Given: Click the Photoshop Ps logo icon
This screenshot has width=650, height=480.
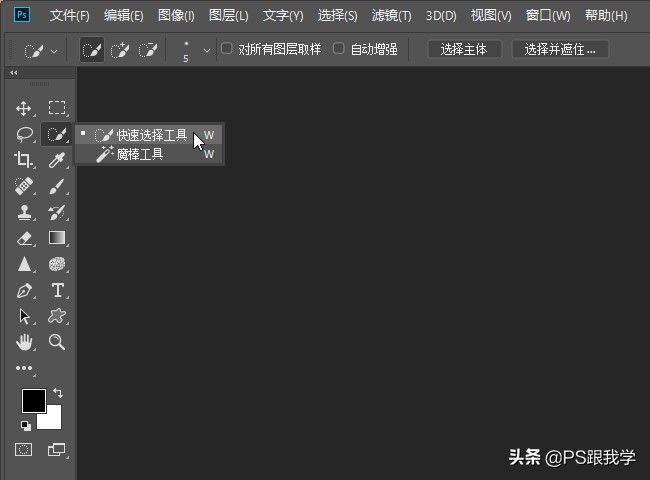Looking at the screenshot, I should 22,15.
